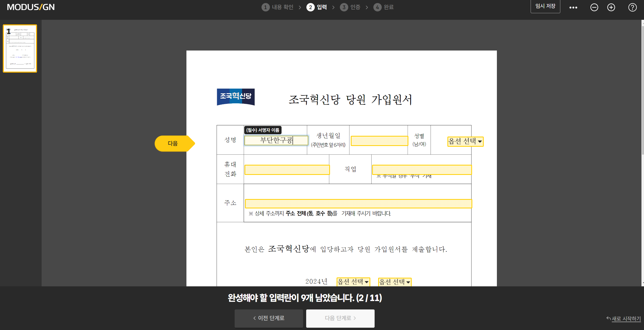Image resolution: width=644 pixels, height=330 pixels.
Task: Click the 생년월일 input field
Action: tap(379, 140)
